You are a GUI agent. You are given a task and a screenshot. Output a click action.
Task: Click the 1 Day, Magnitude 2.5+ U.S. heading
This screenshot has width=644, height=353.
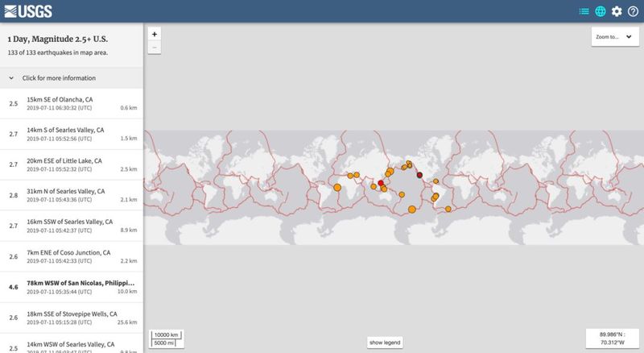(57, 39)
